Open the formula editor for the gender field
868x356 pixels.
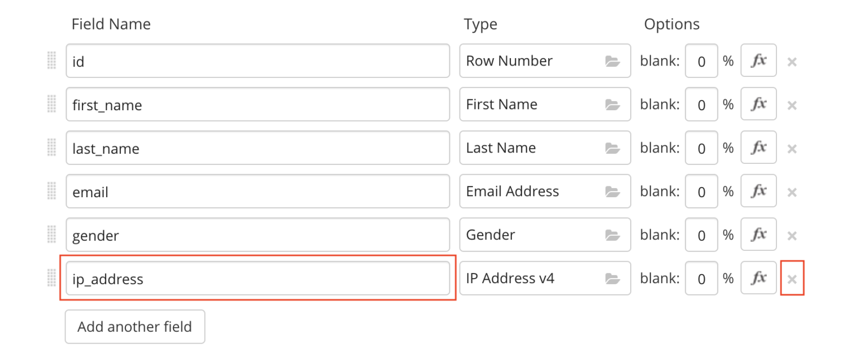tap(758, 235)
